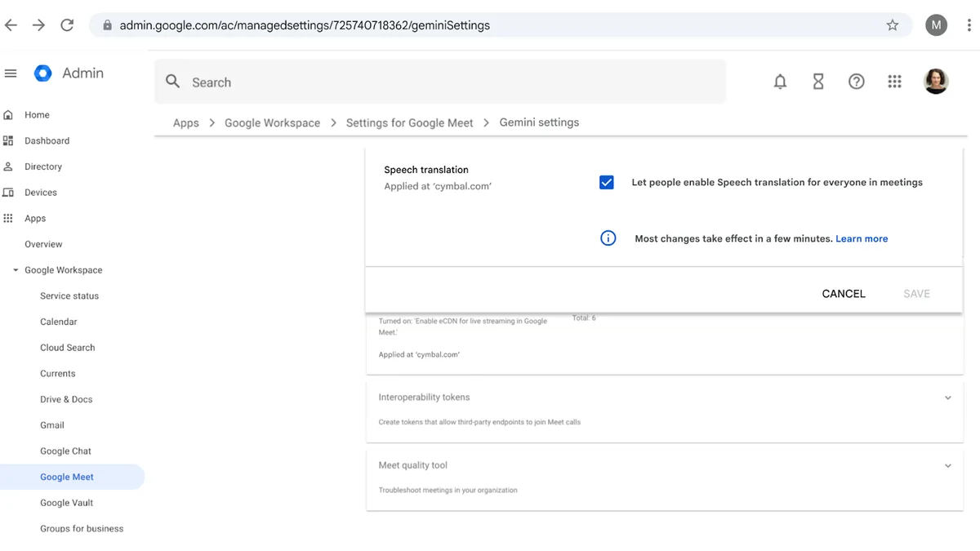Click the Interoperability tokens heading

tap(424, 398)
